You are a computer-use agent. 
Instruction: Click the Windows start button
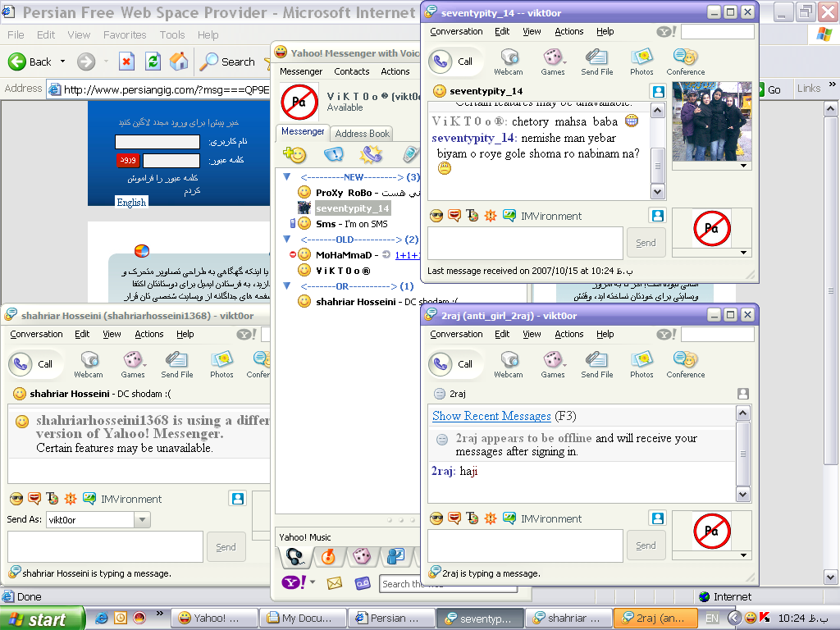point(42,619)
